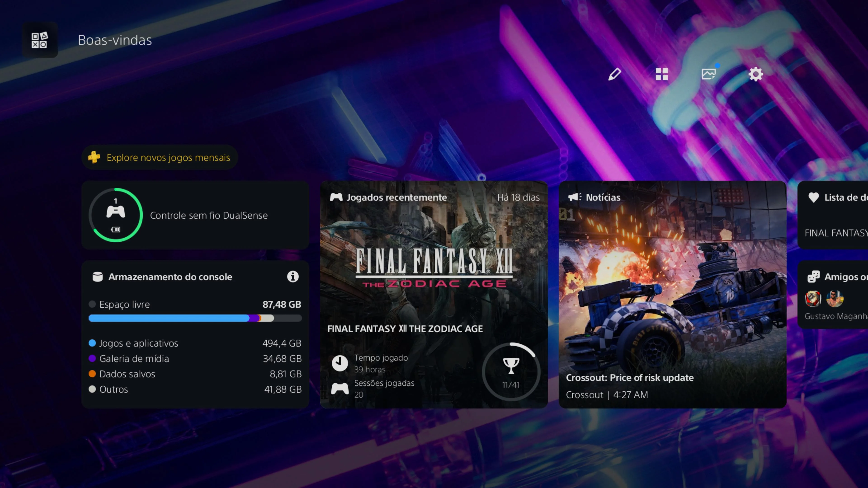Click the Amigos online friends icon

pos(814,277)
